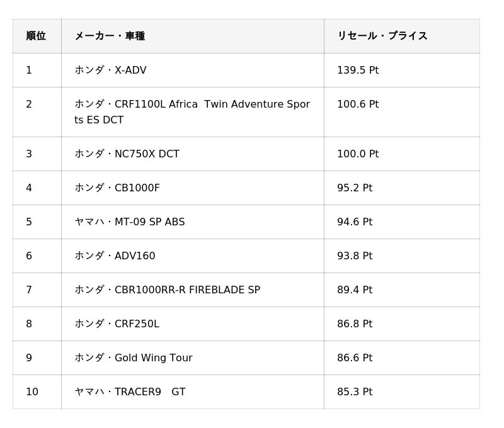Click the 順位 column header
This screenshot has width=504, height=428.
click(37, 36)
